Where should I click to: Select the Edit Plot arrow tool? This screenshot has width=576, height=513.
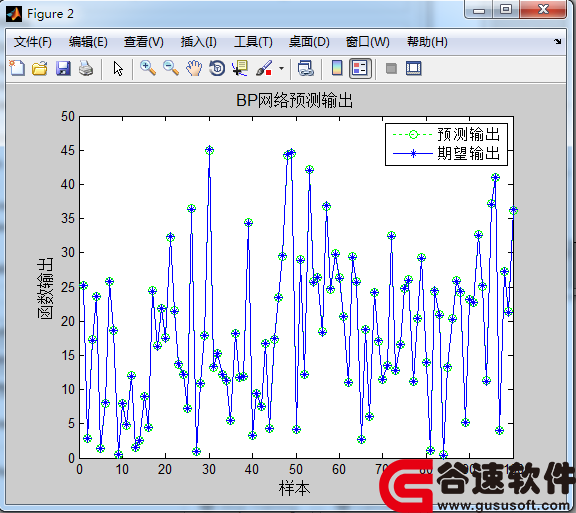coord(118,68)
